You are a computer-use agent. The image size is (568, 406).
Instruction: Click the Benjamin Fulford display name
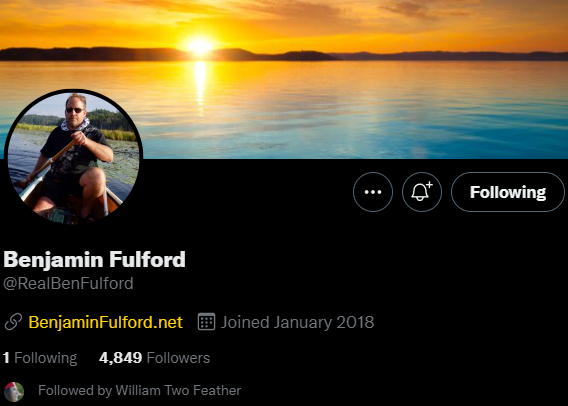coord(95,260)
